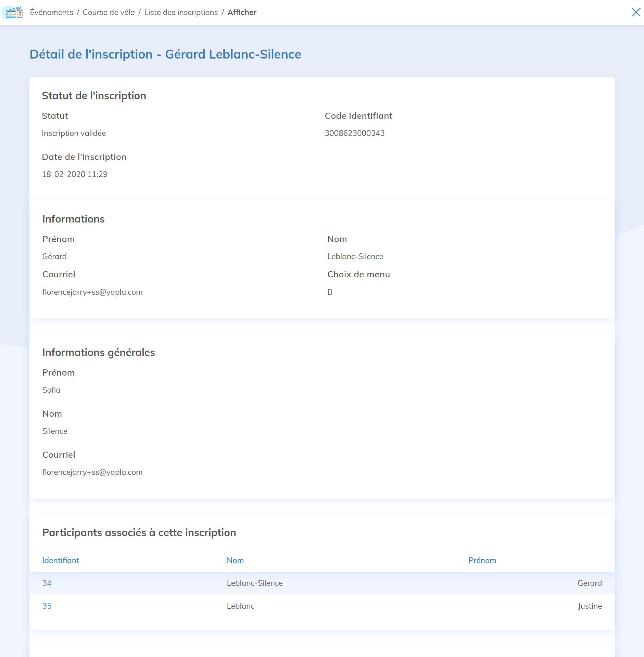Click the email under Informations section
Screen dimensions: 644x657
coord(92,292)
